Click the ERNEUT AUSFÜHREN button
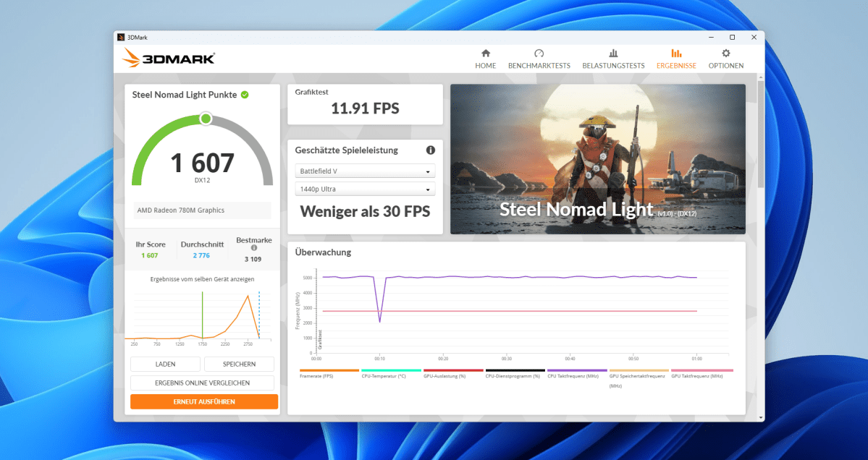This screenshot has width=868, height=460. click(203, 401)
